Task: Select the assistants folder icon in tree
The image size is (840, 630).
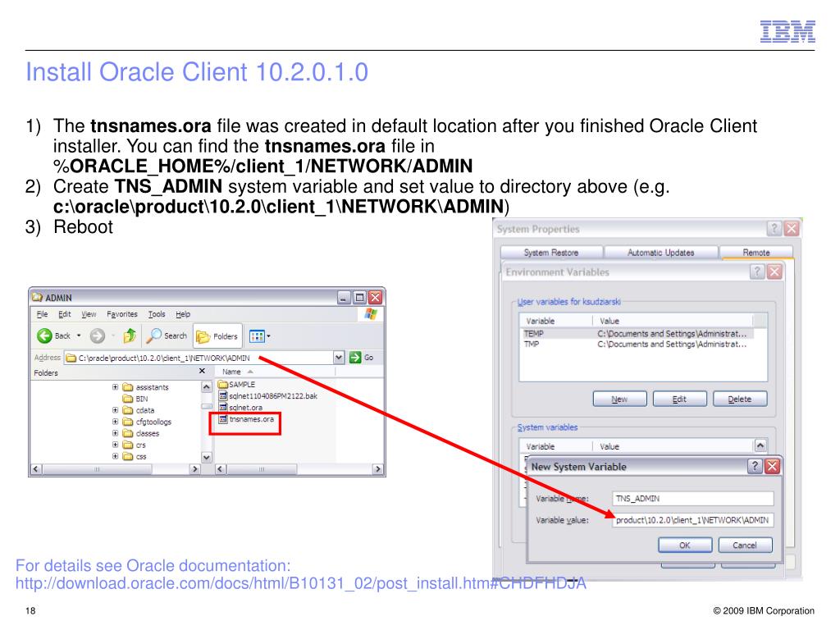Action: point(127,387)
